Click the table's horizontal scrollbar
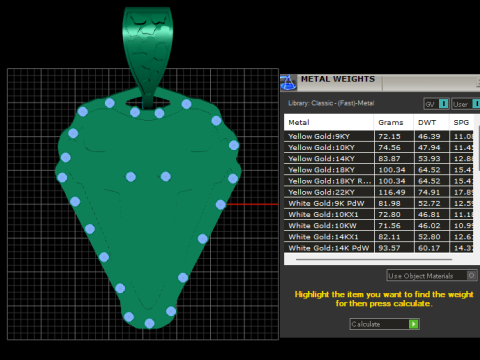The image size is (480, 360). [374, 259]
